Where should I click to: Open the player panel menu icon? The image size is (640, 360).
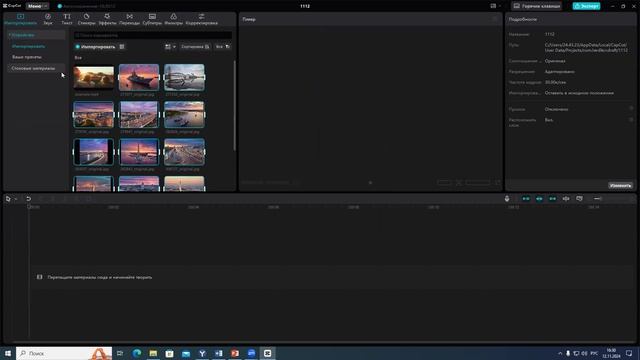pyautogui.click(x=495, y=19)
